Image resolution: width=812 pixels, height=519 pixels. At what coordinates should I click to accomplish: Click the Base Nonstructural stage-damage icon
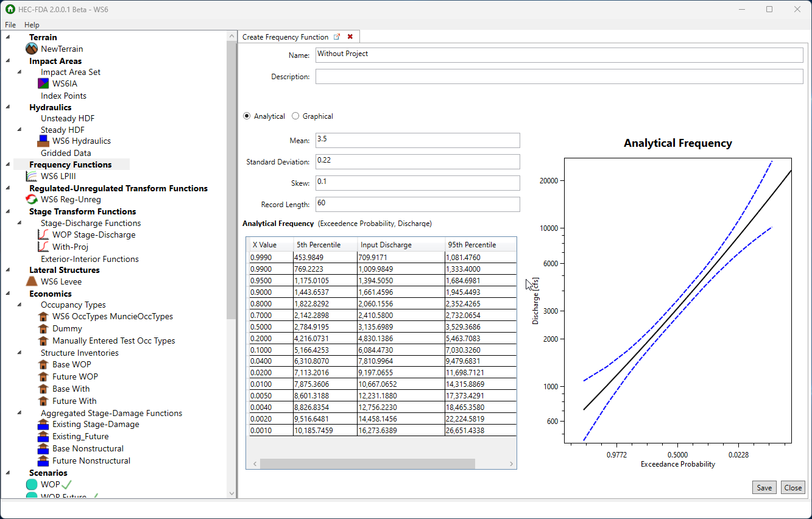pyautogui.click(x=43, y=448)
